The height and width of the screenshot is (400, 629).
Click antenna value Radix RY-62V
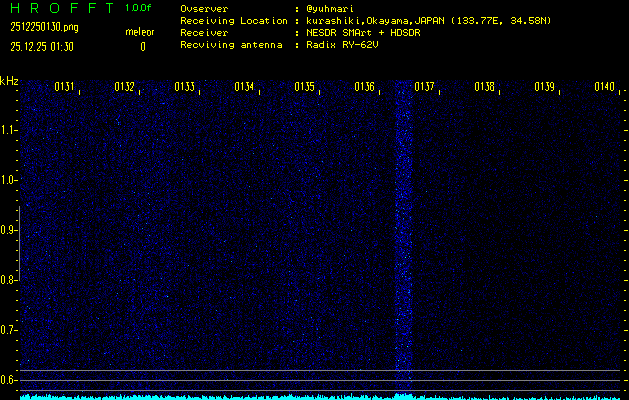pyautogui.click(x=342, y=45)
